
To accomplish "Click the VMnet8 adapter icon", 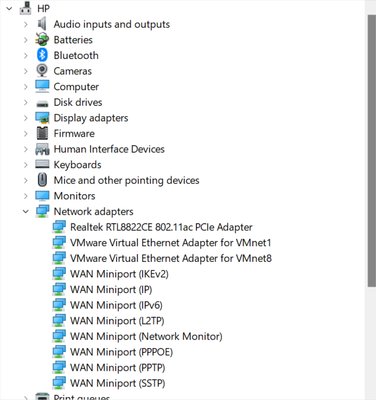I will (x=59, y=258).
